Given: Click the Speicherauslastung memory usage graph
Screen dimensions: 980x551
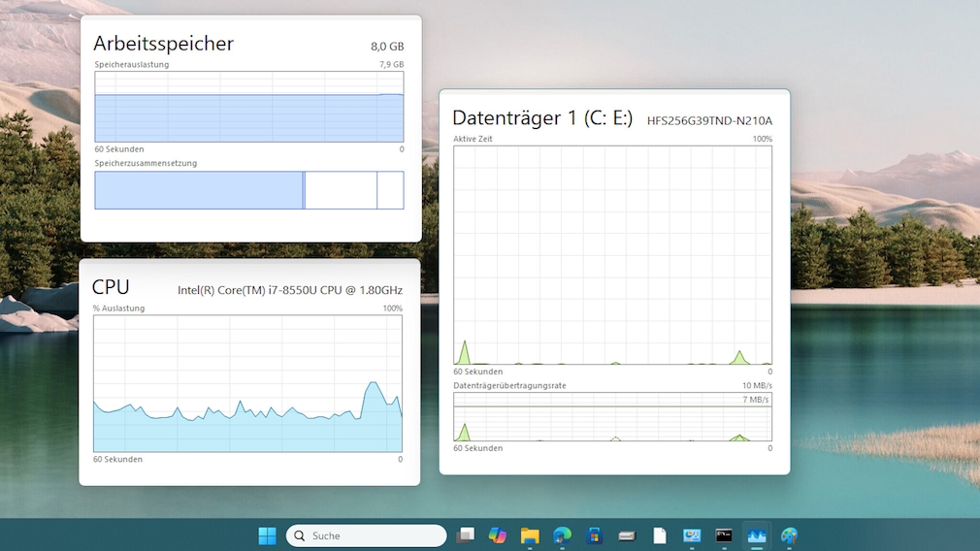Looking at the screenshot, I should point(248,107).
